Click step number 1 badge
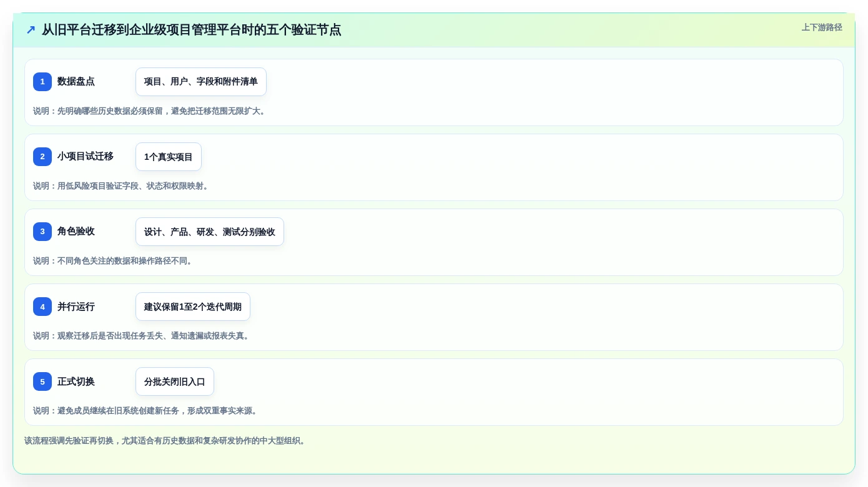The image size is (868, 487). point(42,82)
